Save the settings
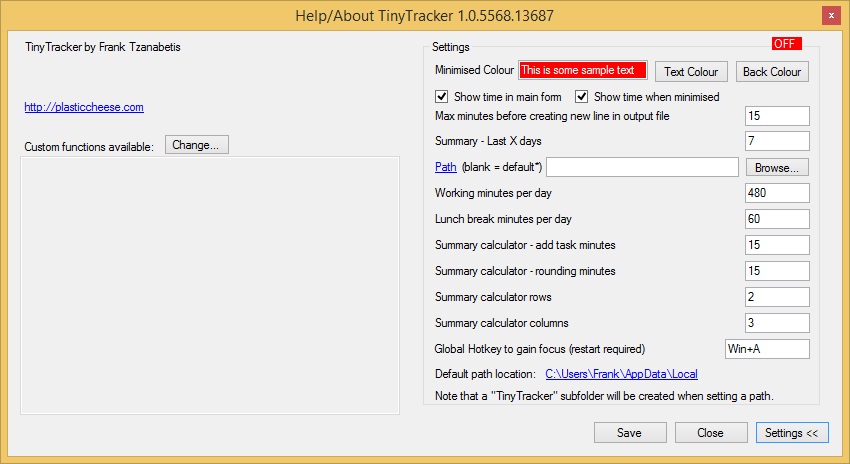The image size is (850, 464). pyautogui.click(x=630, y=433)
